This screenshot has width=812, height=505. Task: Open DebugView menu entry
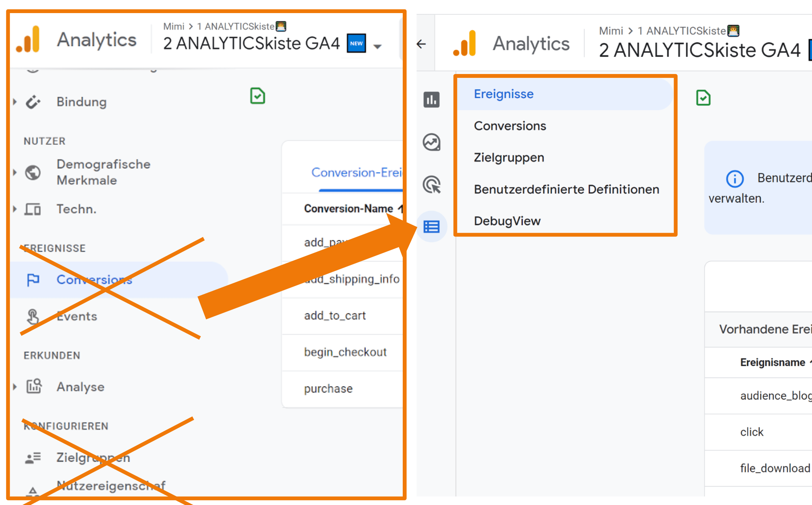tap(507, 221)
